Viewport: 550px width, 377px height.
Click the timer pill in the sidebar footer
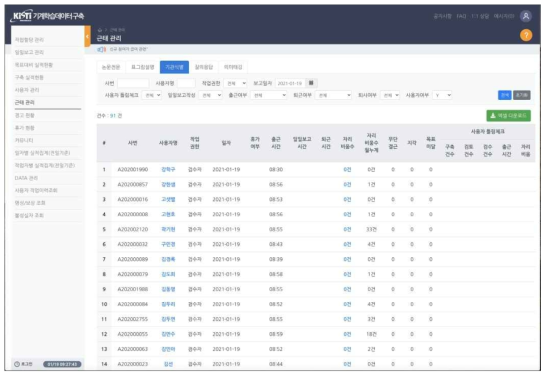click(62, 364)
